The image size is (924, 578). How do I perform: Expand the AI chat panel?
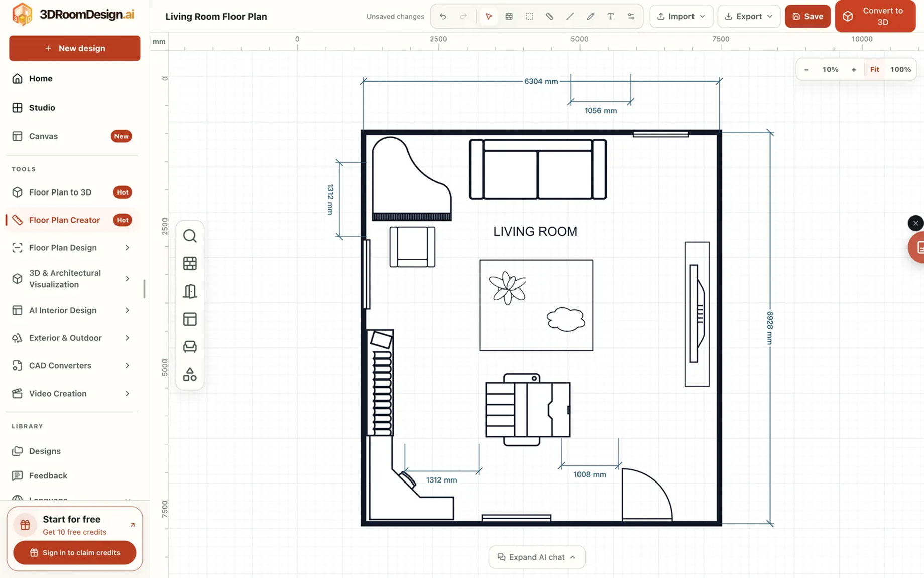[536, 557]
